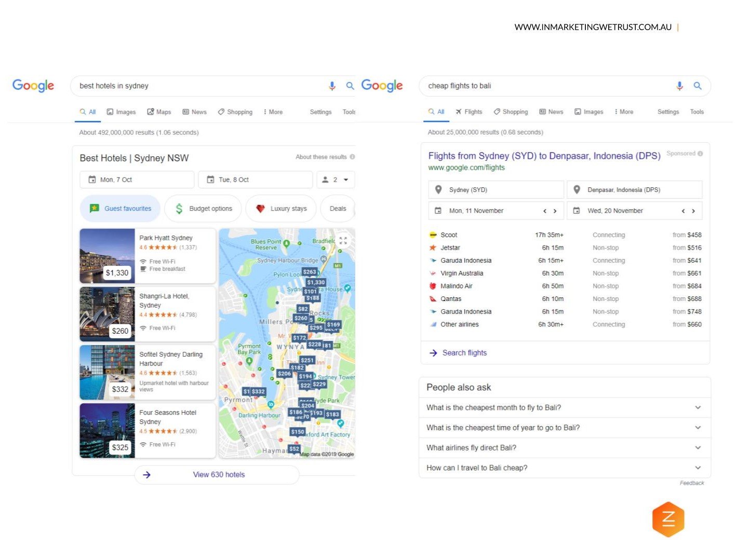Click the microphone icon in hotels search bar

[x=332, y=86]
